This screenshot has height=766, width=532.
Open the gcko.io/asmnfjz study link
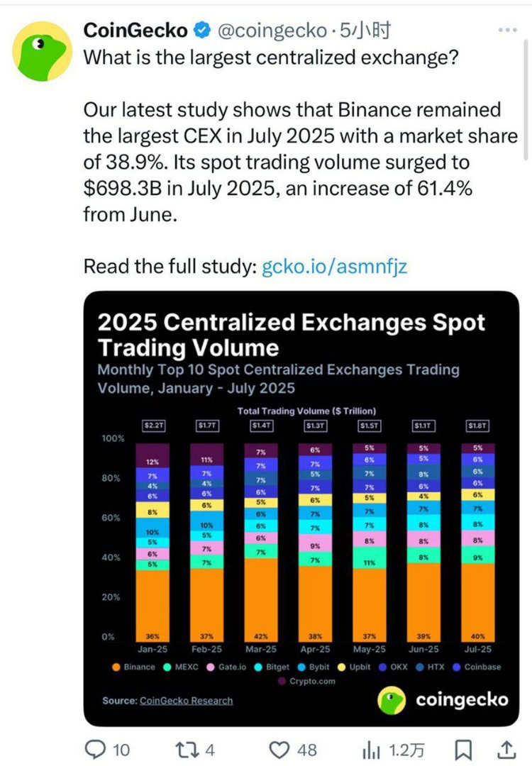[x=334, y=266]
